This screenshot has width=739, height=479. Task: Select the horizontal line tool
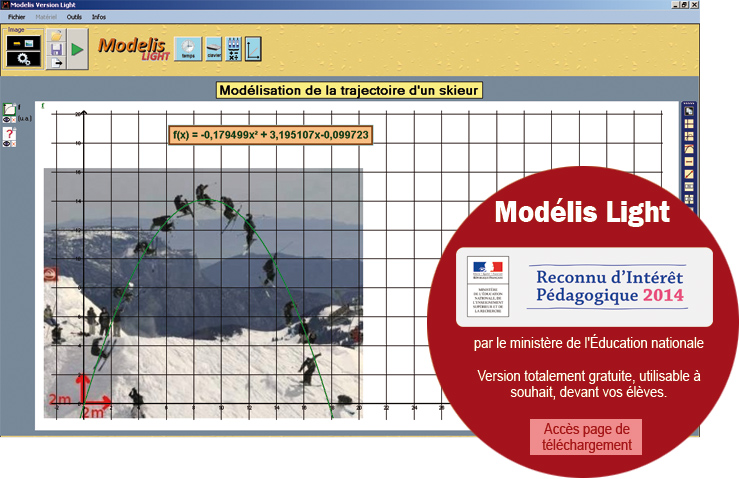point(689,162)
